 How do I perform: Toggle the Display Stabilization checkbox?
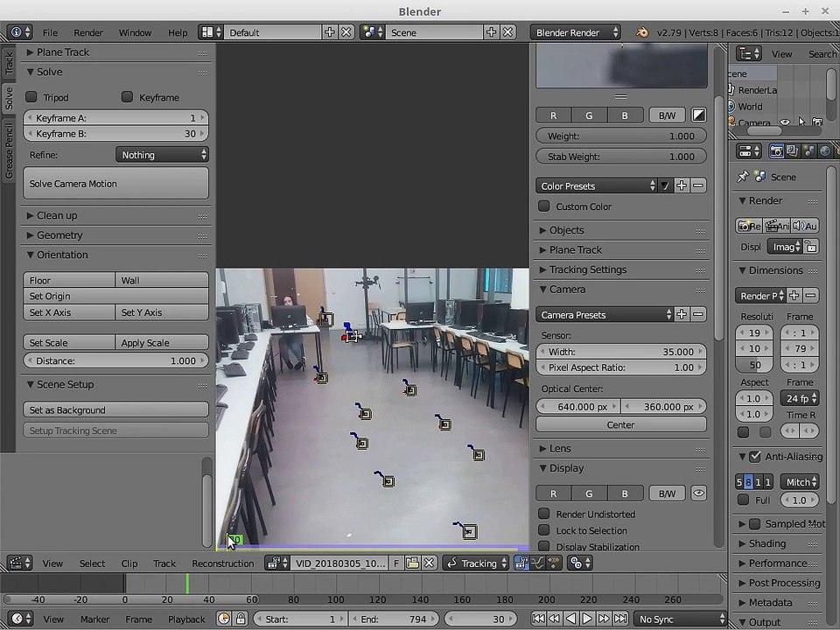coord(543,546)
